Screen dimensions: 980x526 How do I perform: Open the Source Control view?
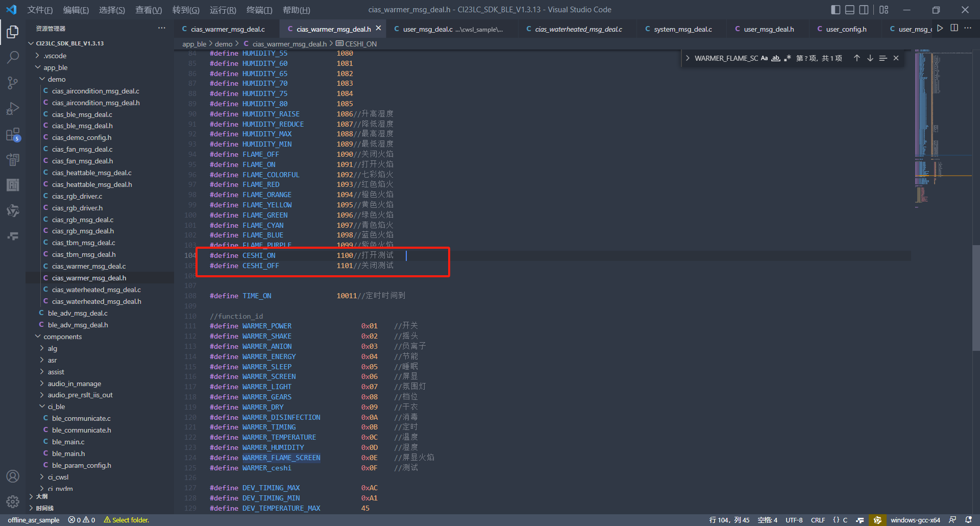(13, 83)
